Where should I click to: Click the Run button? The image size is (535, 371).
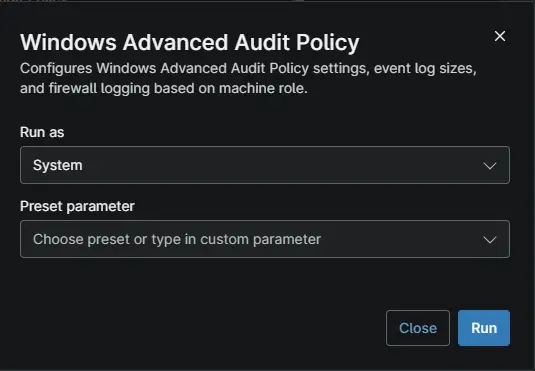click(484, 328)
